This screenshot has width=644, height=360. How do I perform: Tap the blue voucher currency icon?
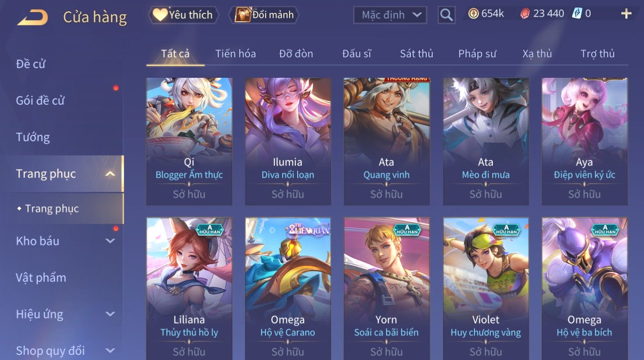tap(577, 14)
